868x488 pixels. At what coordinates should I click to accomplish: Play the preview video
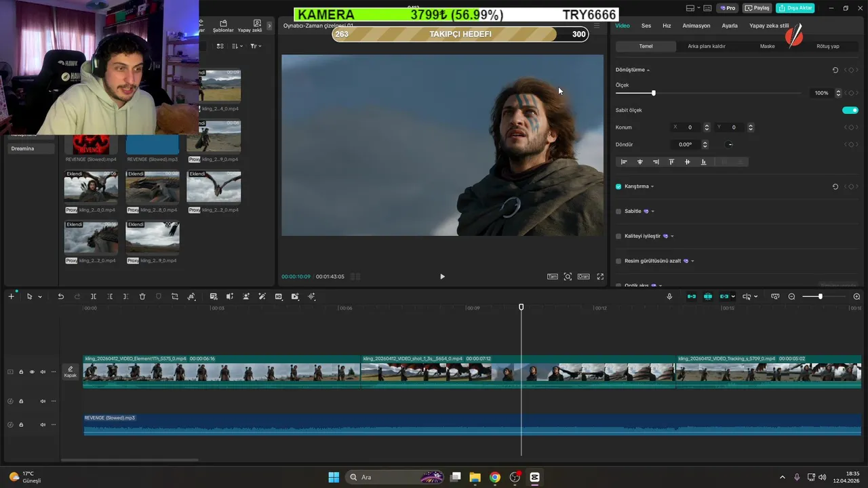coord(442,277)
